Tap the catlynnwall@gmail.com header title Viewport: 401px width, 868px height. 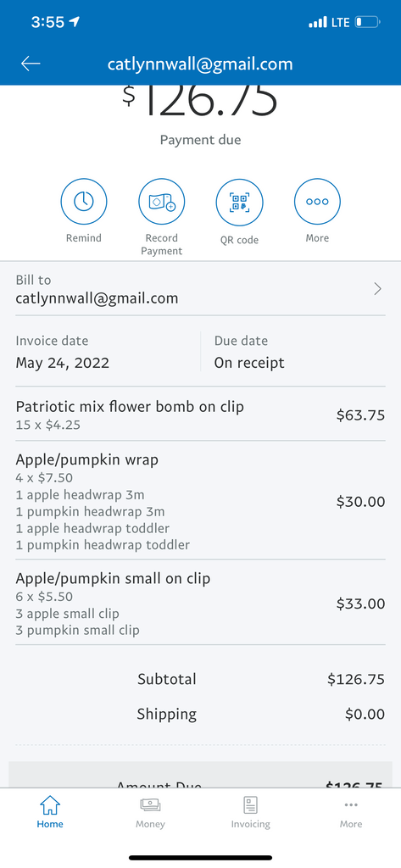(x=200, y=64)
